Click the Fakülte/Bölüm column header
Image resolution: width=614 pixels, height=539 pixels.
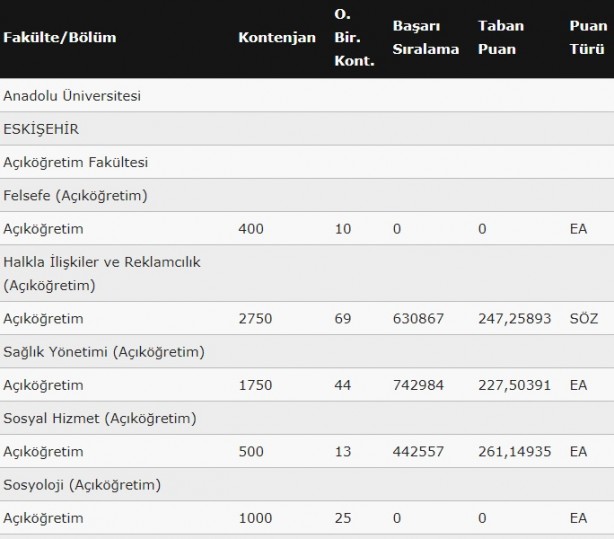pyautogui.click(x=60, y=38)
